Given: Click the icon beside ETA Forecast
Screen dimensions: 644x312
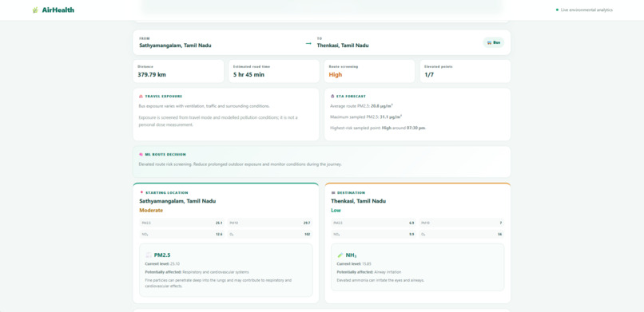Looking at the screenshot, I should [332, 97].
